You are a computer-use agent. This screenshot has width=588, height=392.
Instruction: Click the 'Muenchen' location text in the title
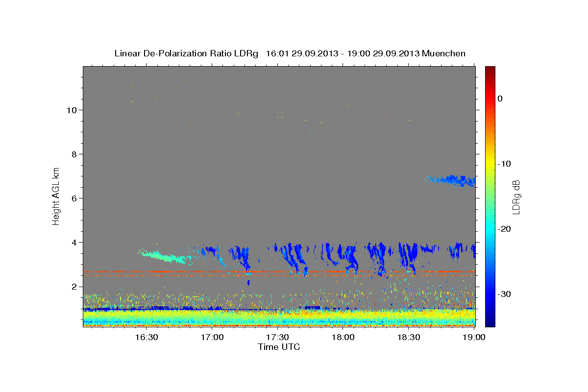point(443,53)
